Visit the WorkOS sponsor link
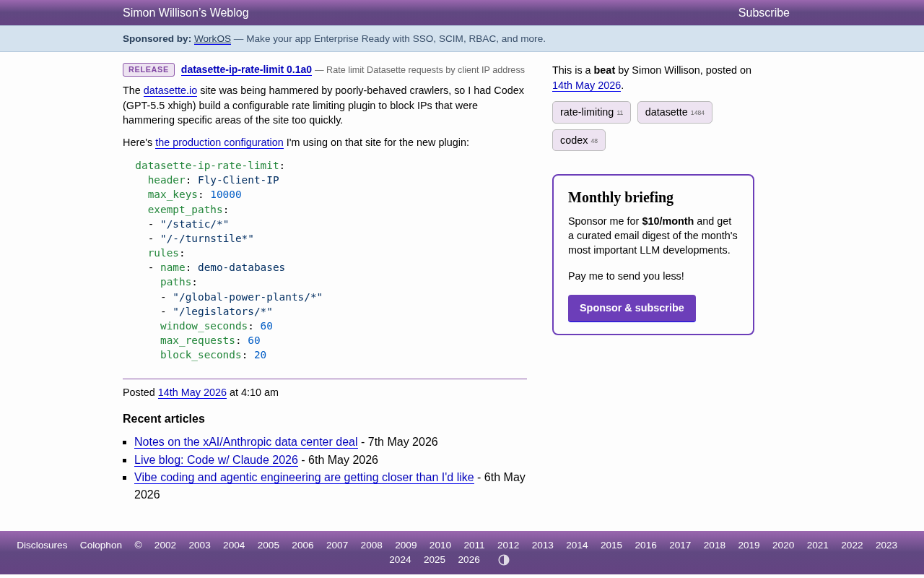This screenshot has height=578, width=924. [x=212, y=39]
